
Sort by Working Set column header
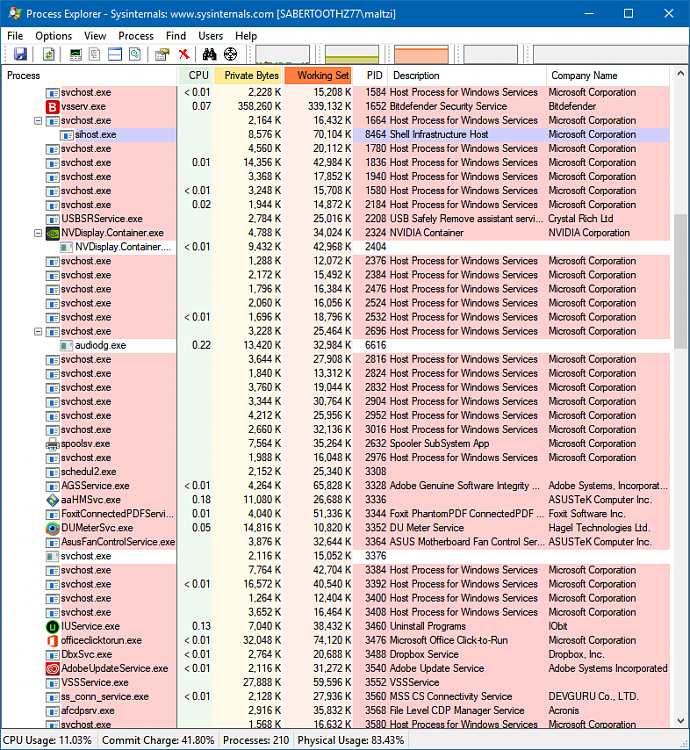(x=318, y=76)
